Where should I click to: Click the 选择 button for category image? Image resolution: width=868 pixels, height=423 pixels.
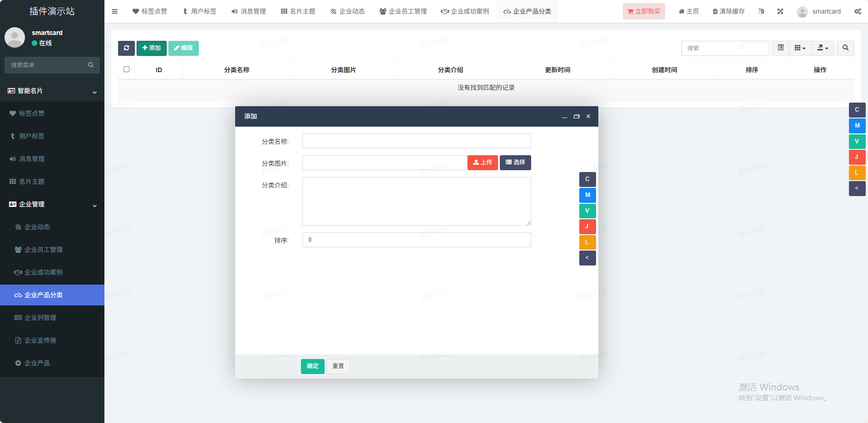click(x=515, y=162)
